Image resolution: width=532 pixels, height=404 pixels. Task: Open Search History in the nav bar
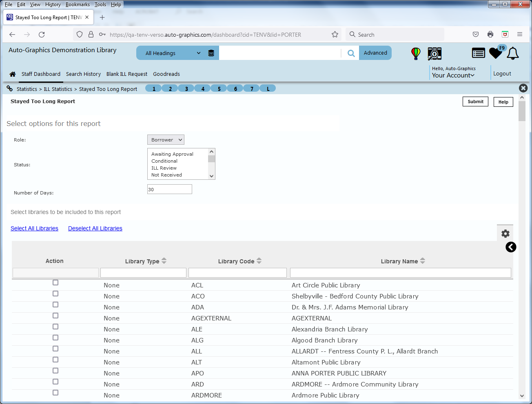pos(83,74)
